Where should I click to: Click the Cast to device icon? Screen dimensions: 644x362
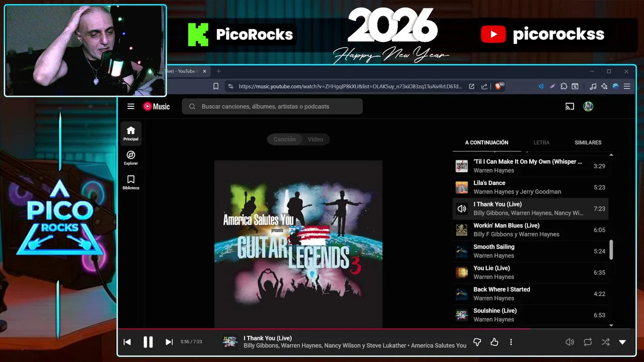tap(570, 107)
